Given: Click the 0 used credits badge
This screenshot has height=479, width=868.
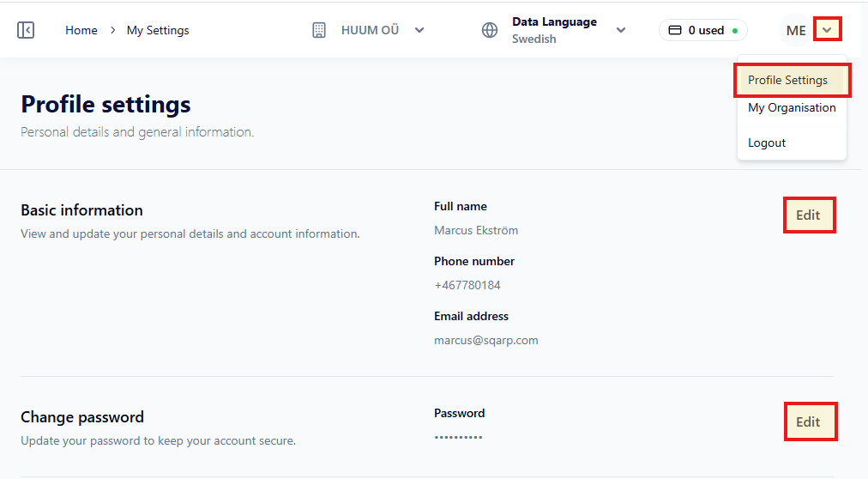Looking at the screenshot, I should coord(704,30).
